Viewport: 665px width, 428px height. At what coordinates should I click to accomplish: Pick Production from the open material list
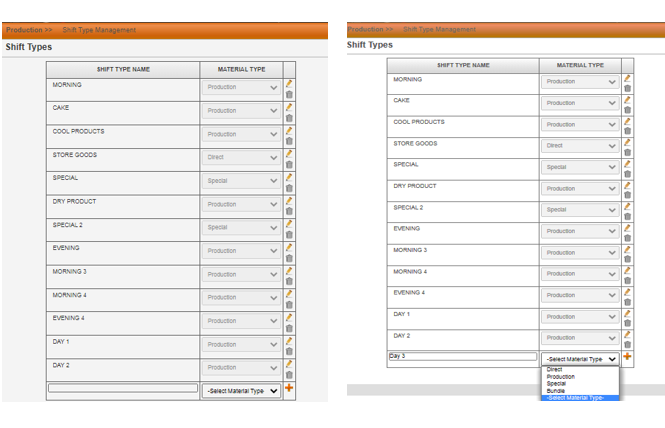[x=561, y=377]
